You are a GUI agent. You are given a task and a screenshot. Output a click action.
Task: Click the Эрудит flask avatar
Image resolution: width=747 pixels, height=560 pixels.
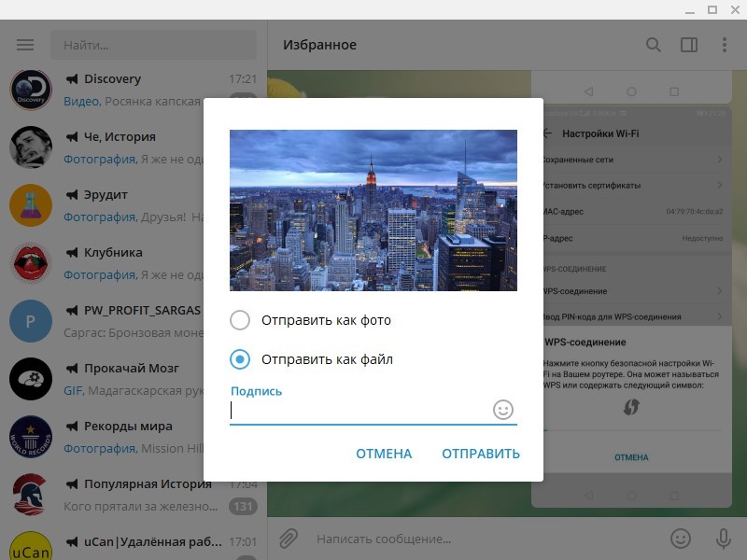tap(31, 205)
